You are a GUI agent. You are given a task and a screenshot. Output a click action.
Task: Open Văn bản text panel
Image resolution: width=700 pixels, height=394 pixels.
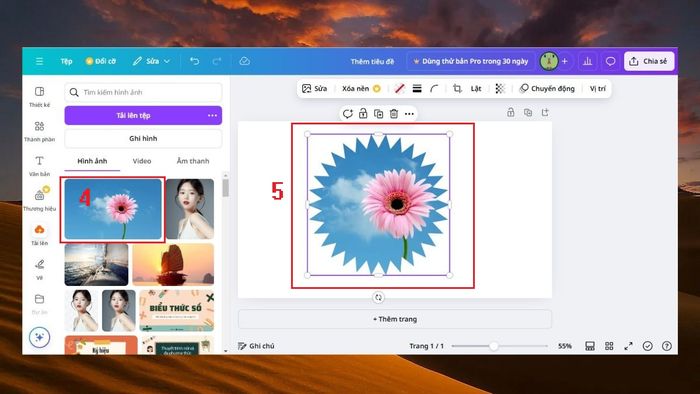pos(39,166)
